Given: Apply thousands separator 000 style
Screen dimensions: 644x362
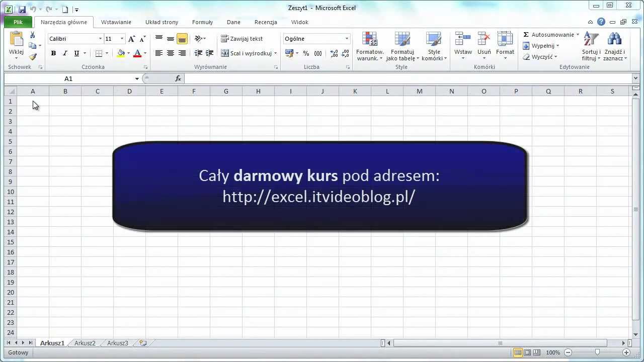Looking at the screenshot, I should 318,53.
